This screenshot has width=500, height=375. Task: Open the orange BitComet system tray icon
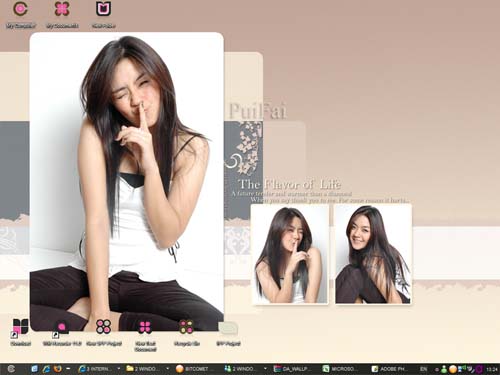[x=452, y=369]
